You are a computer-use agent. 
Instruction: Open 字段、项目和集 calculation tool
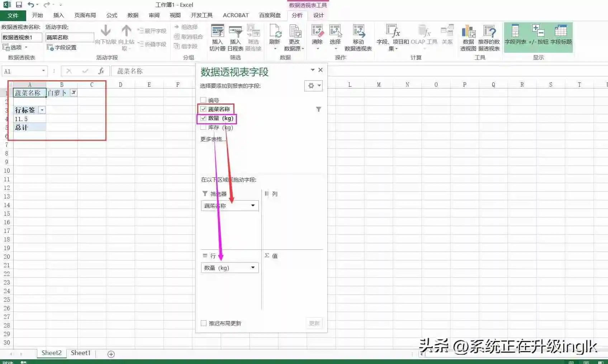point(393,38)
